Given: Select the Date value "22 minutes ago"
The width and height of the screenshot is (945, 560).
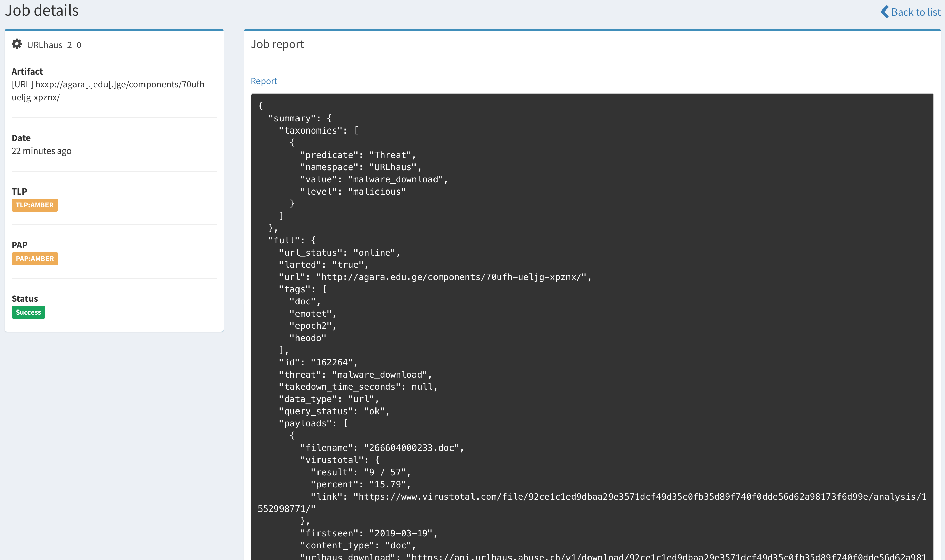Looking at the screenshot, I should coord(41,150).
